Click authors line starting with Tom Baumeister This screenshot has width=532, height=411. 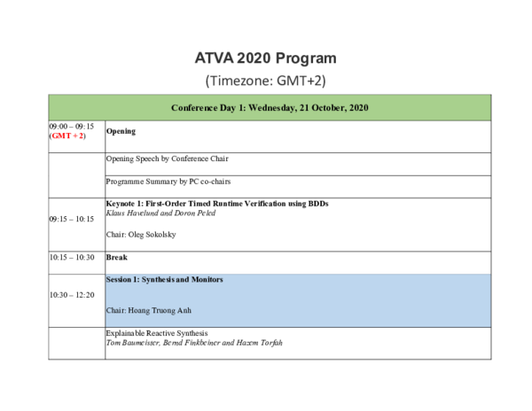coord(194,343)
